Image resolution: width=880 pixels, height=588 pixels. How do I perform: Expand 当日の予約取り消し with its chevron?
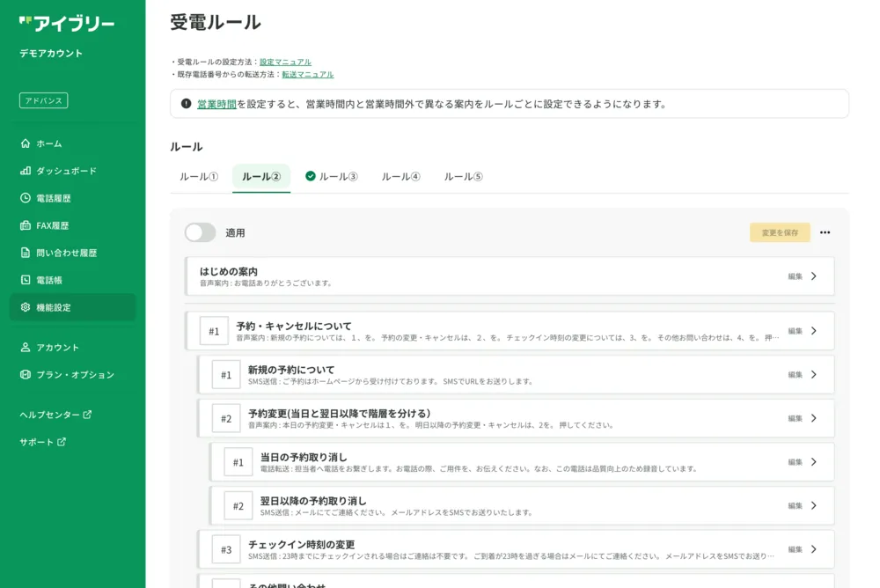pyautogui.click(x=814, y=461)
